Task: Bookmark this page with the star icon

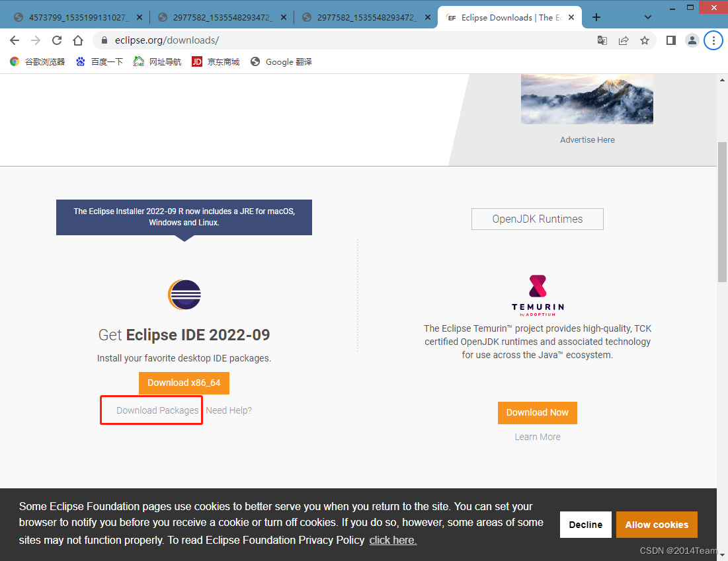Action: point(645,40)
